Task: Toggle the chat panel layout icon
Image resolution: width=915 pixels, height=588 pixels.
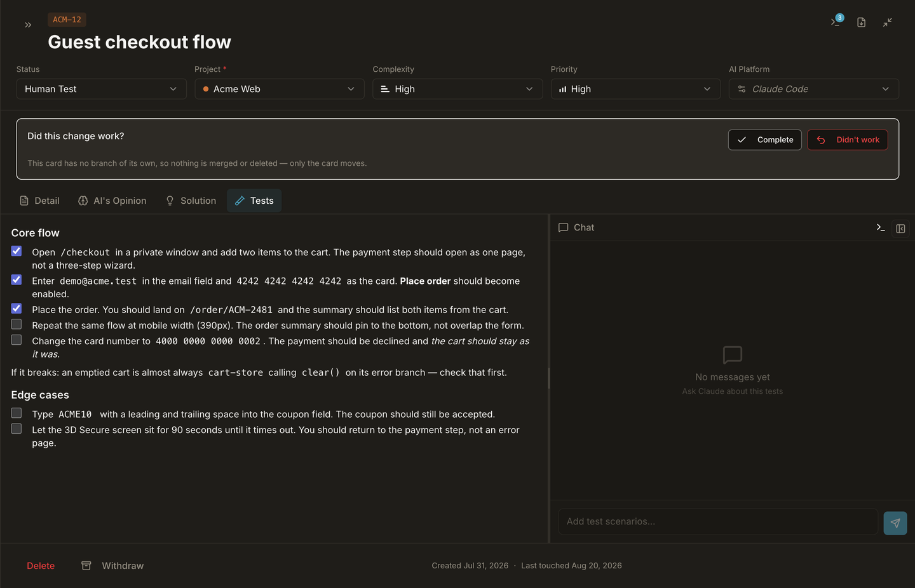Action: pos(900,229)
